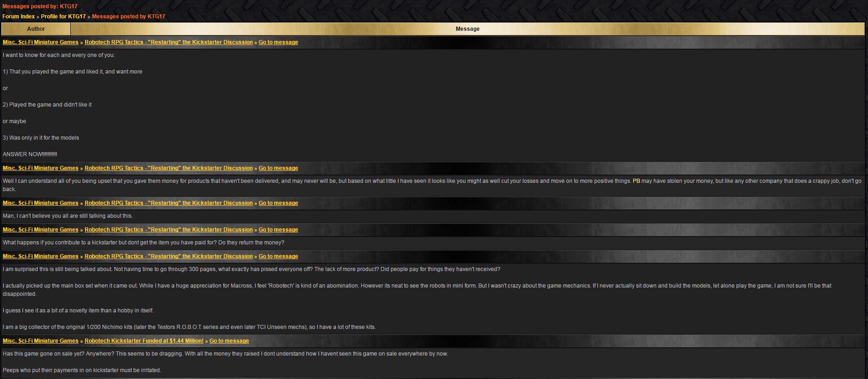
Task: Click the Author column header
Action: coord(36,29)
